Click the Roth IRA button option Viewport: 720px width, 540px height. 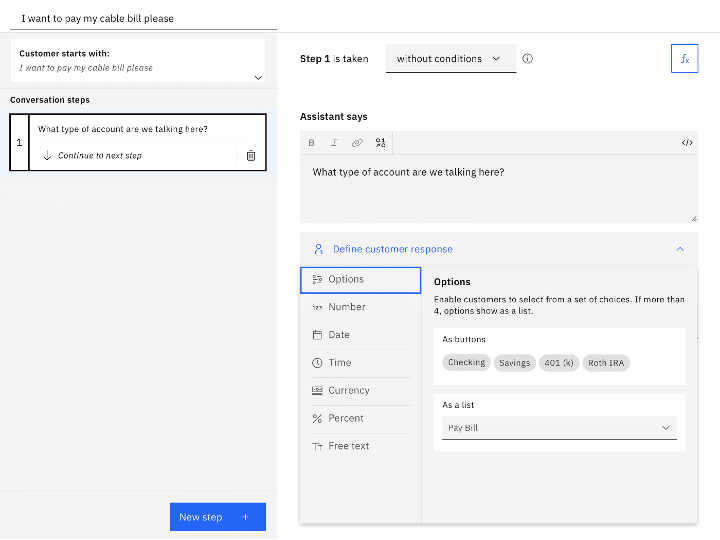606,363
